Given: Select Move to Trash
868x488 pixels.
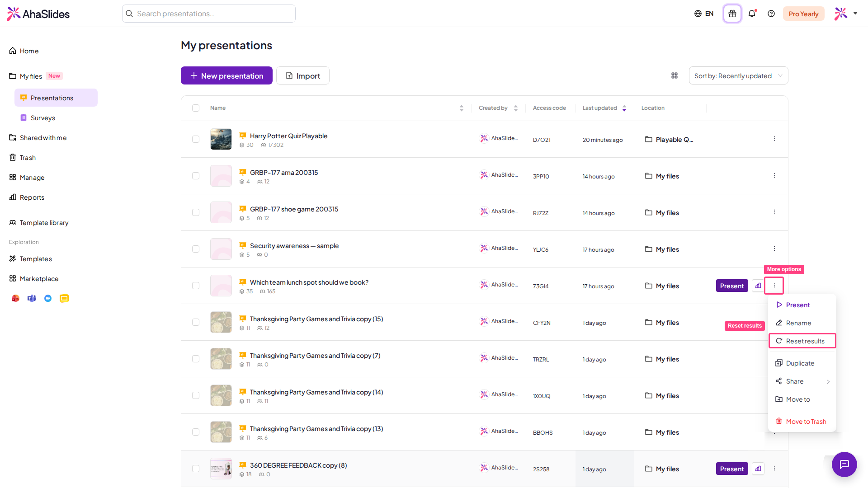Looking at the screenshot, I should (x=802, y=422).
